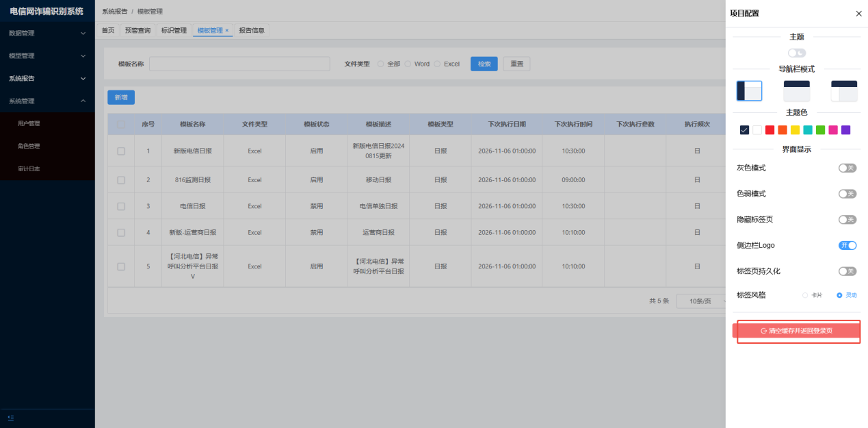This screenshot has width=868, height=428.
Task: Select the mixed navigation layout thumbnail
Action: 844,91
